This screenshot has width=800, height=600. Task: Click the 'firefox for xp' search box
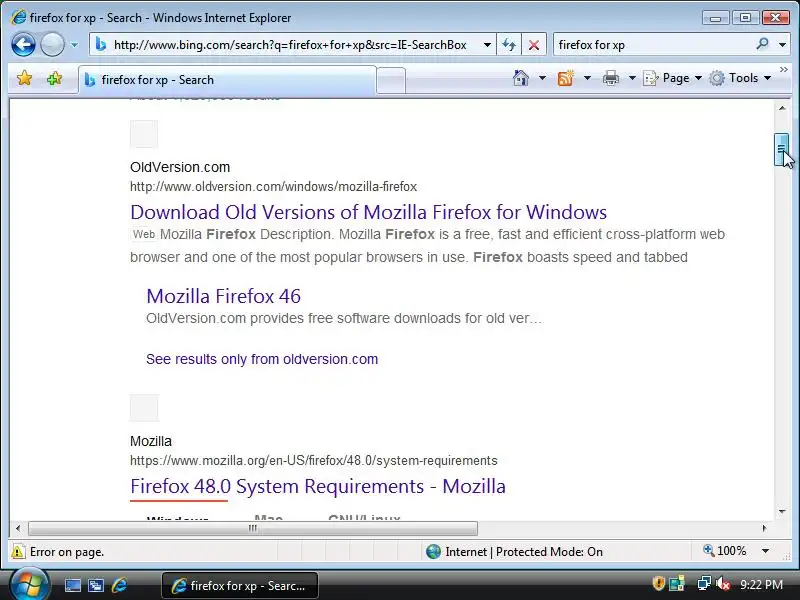(x=653, y=45)
